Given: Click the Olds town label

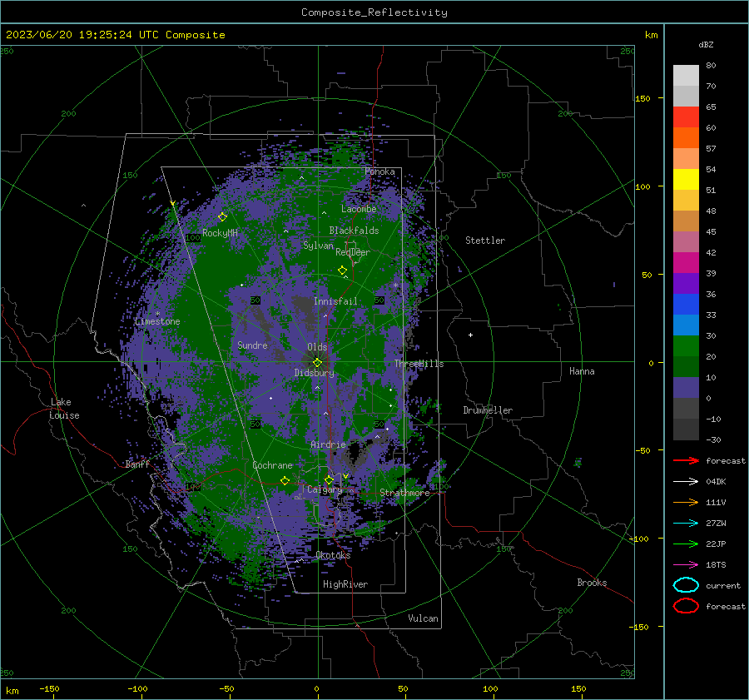Looking at the screenshot, I should [x=317, y=347].
